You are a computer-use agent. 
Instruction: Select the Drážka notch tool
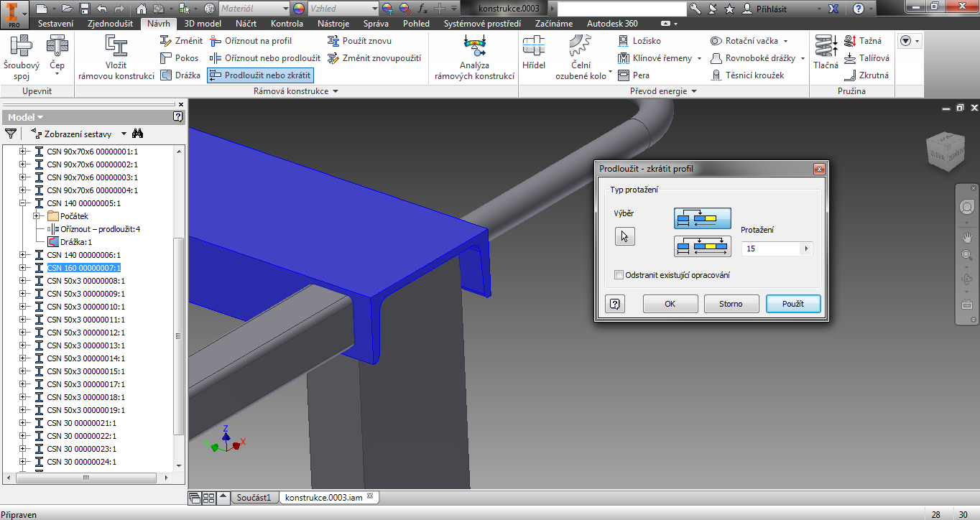click(x=180, y=75)
